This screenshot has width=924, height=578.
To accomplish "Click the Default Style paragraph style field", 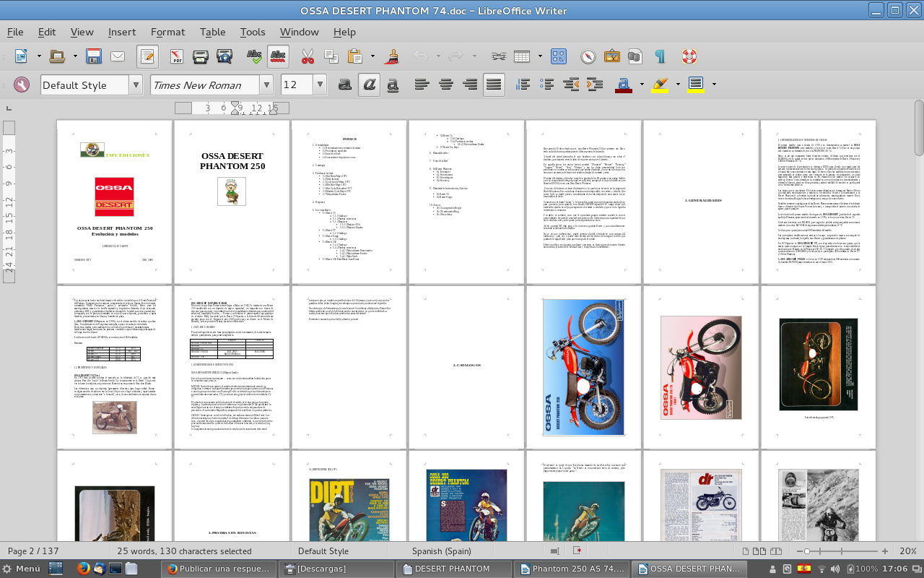I will [x=84, y=85].
